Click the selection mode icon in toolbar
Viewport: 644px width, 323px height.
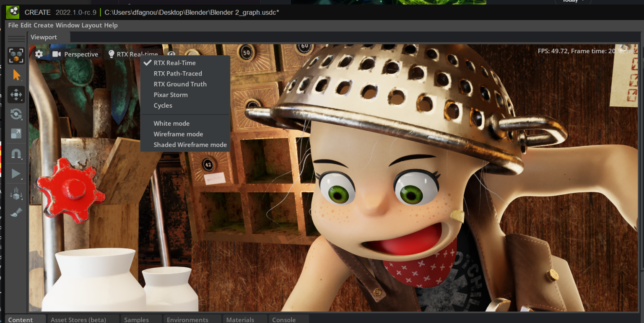(16, 55)
